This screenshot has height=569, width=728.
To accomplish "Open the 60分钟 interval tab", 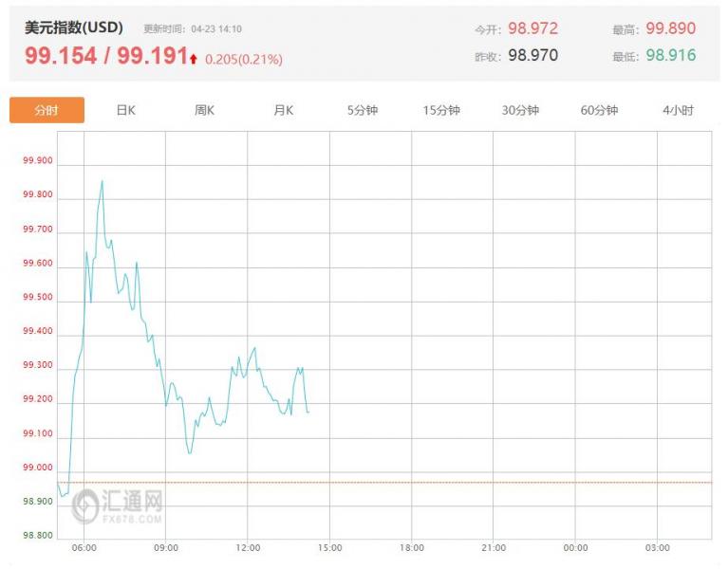I will coord(599,110).
